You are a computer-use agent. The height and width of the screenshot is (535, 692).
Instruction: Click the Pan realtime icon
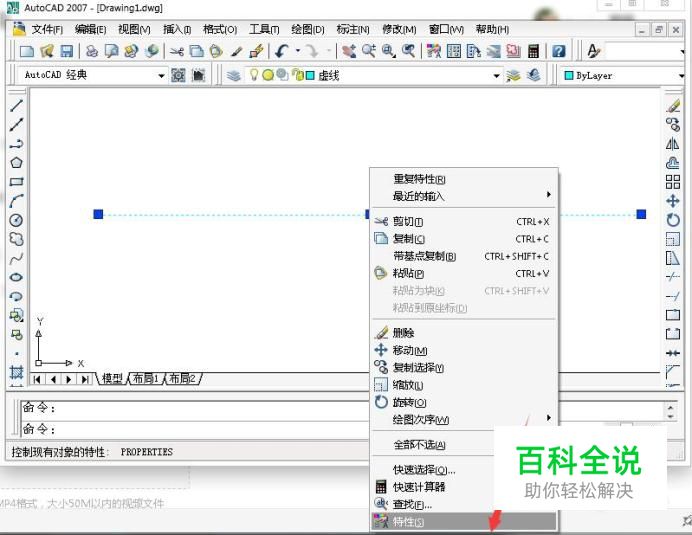tap(350, 51)
